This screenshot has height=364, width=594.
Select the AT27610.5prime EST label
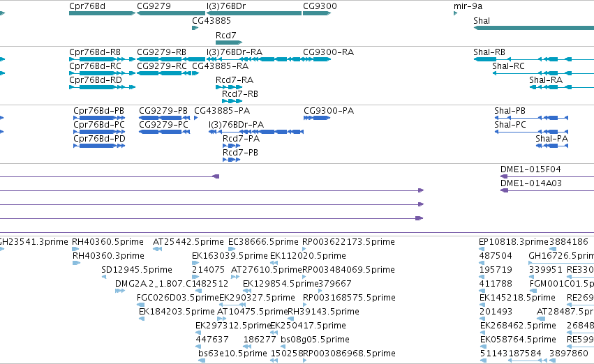point(267,270)
